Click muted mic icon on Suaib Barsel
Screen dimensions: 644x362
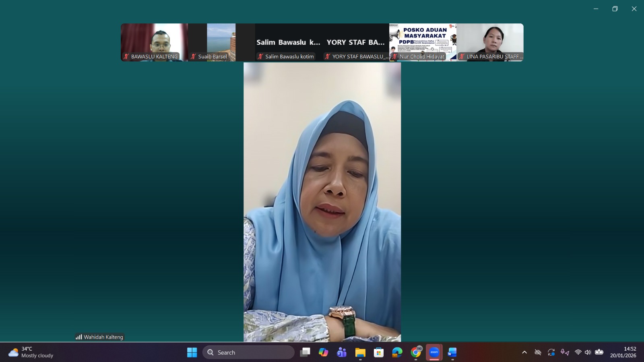point(194,56)
